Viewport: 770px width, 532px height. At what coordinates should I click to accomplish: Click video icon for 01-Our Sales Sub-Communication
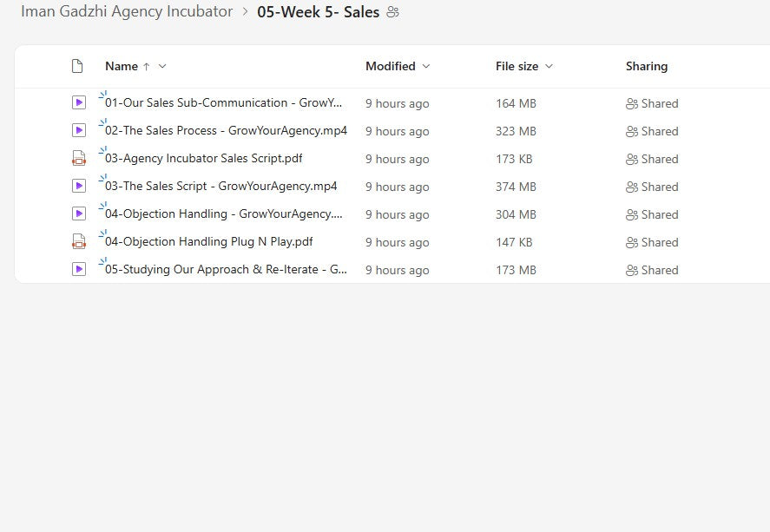(79, 102)
